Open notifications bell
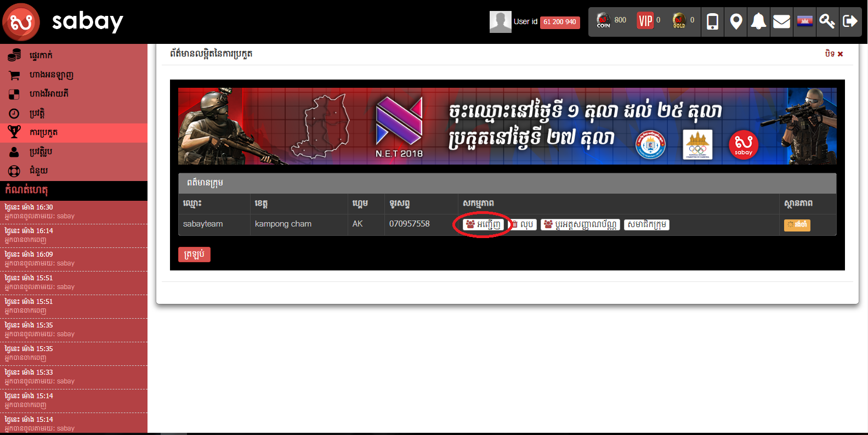Screen dimensions: 868x435 click(x=758, y=21)
